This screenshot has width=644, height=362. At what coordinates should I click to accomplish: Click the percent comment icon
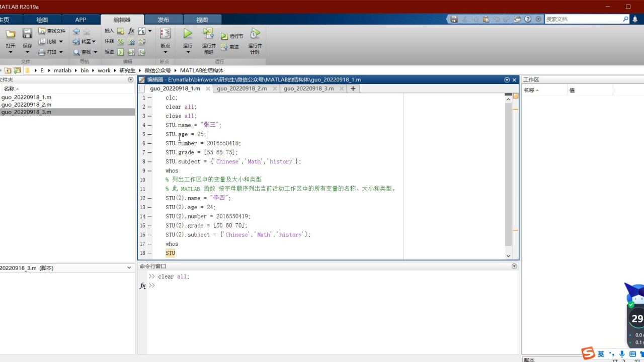click(x=121, y=42)
